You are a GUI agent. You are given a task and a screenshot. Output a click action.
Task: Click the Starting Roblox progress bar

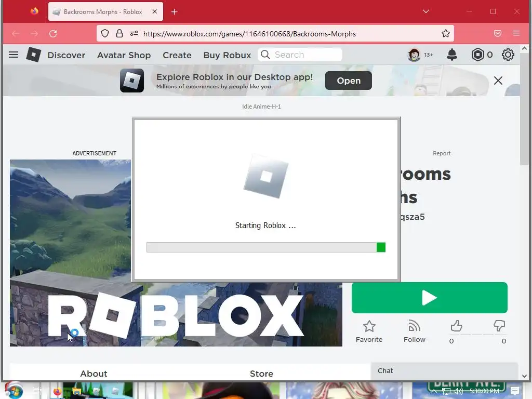coord(265,247)
